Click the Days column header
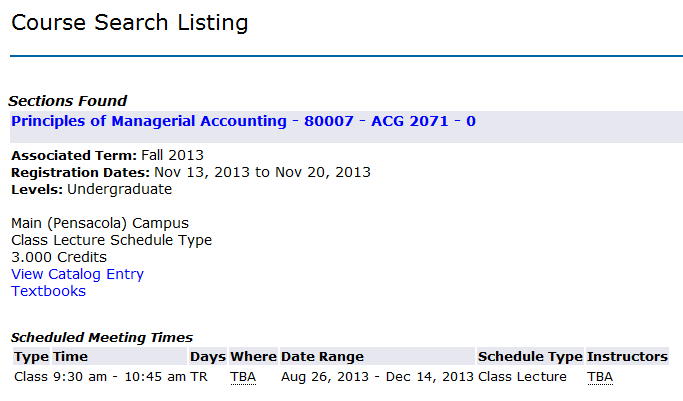The image size is (683, 401). [x=208, y=357]
